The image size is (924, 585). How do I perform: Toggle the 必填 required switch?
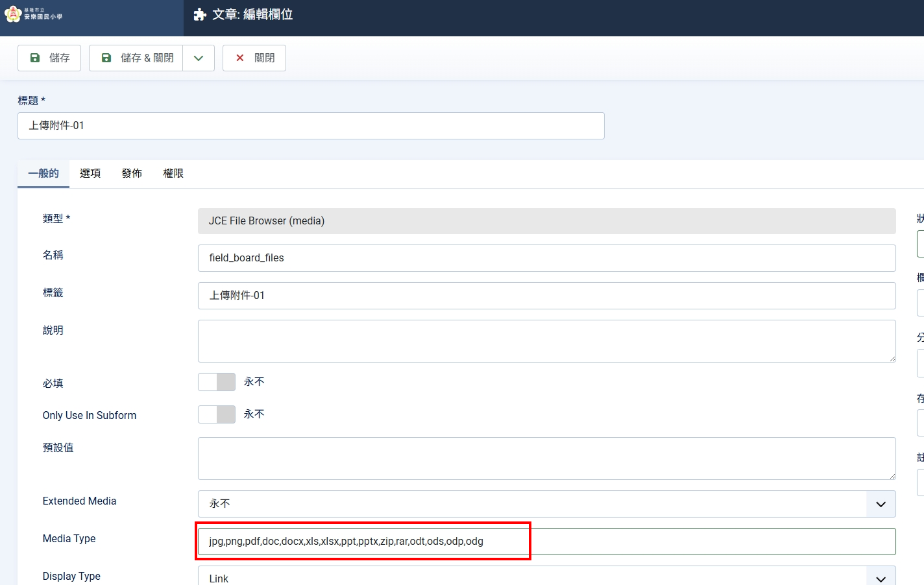(217, 382)
